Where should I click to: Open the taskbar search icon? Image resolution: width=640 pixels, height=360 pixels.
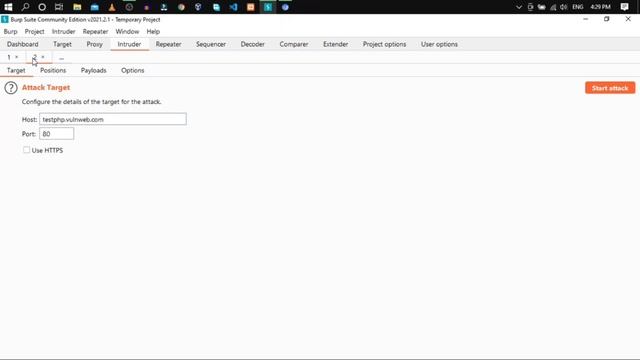tap(25, 7)
